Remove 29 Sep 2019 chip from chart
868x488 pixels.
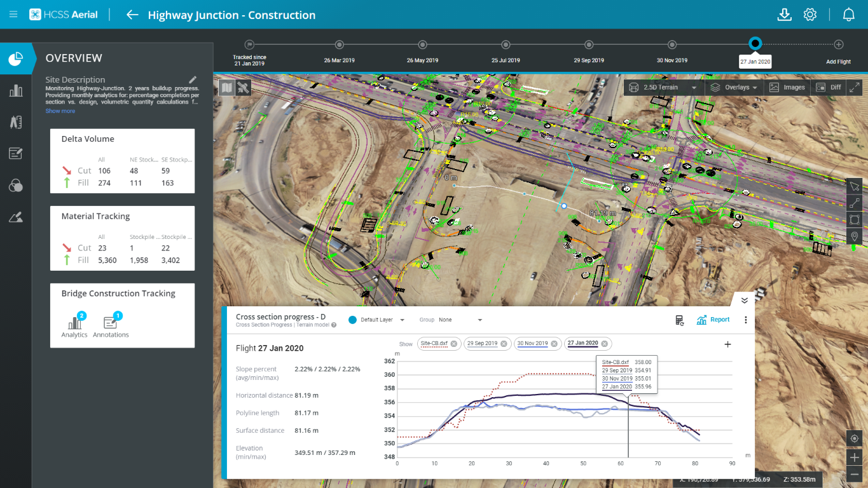click(504, 344)
